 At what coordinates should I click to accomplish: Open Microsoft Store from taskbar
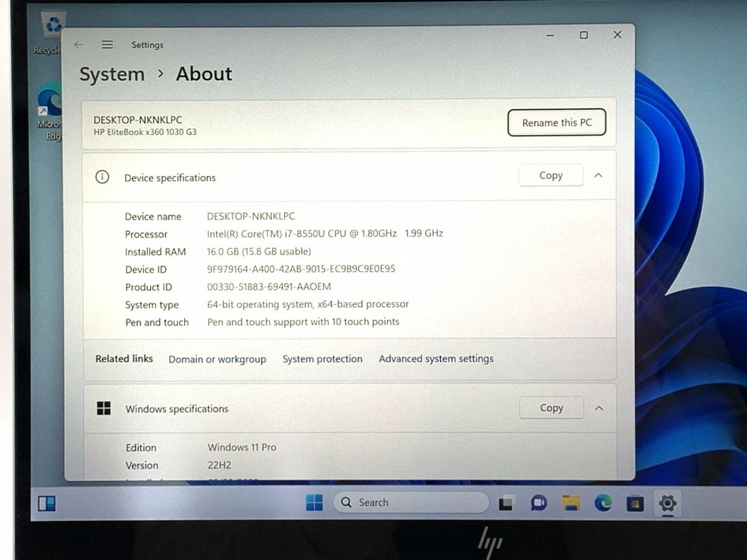(635, 503)
